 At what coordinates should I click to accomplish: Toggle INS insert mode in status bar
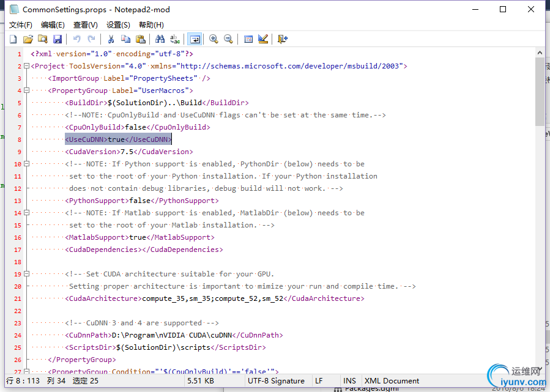tap(350, 381)
